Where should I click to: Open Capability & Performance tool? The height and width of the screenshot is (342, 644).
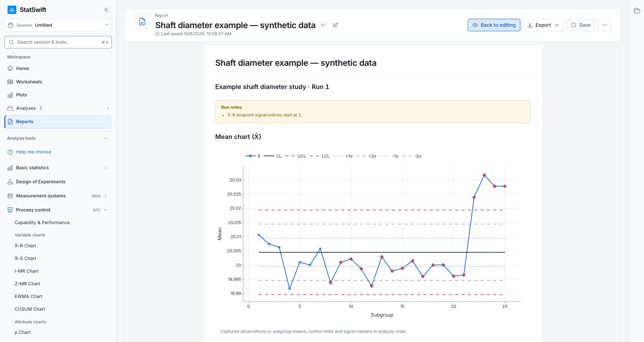point(42,223)
